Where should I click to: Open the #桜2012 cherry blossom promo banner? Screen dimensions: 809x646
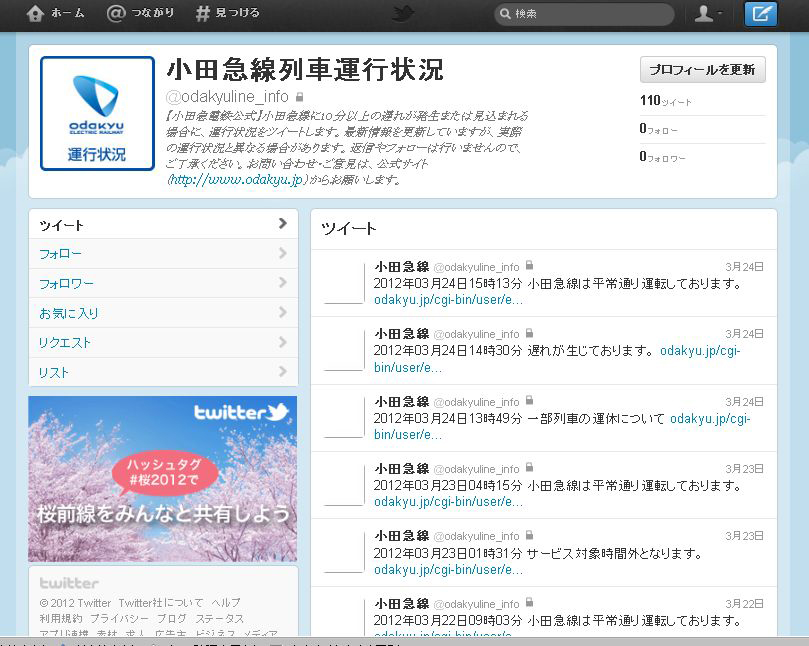click(163, 479)
